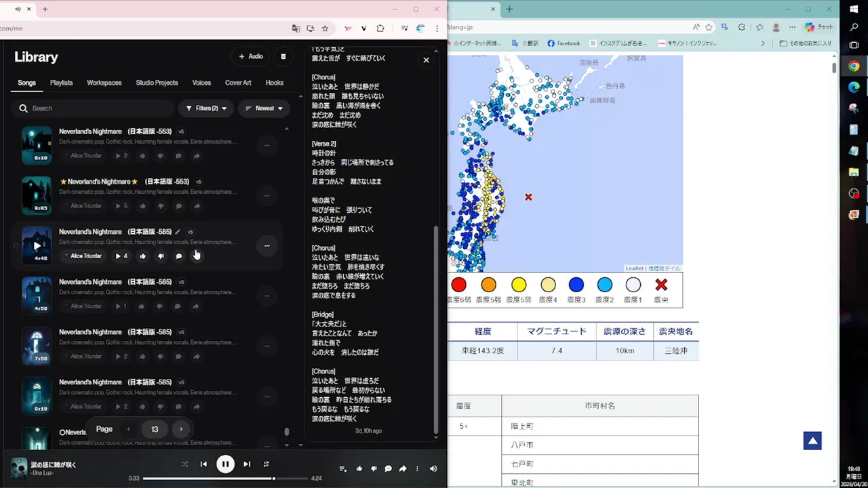Close the lyrics panel with X

[x=426, y=60]
